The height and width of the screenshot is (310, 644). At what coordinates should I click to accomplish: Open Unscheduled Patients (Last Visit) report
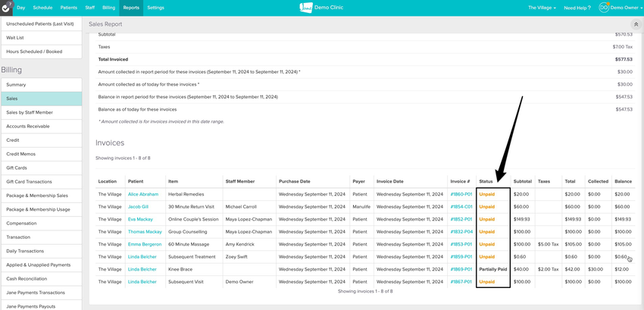(x=41, y=23)
